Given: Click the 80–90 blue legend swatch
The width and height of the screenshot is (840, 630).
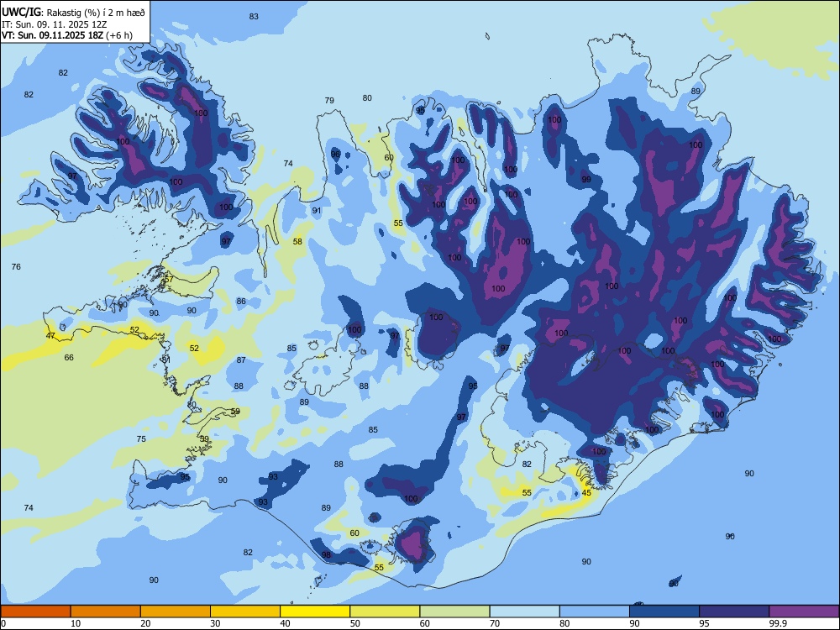Looking at the screenshot, I should pos(595,612).
